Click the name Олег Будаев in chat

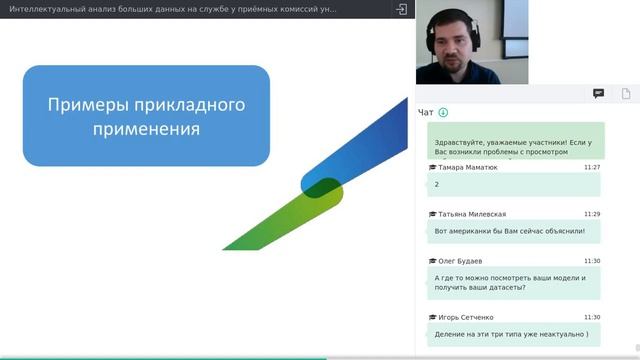click(x=460, y=261)
